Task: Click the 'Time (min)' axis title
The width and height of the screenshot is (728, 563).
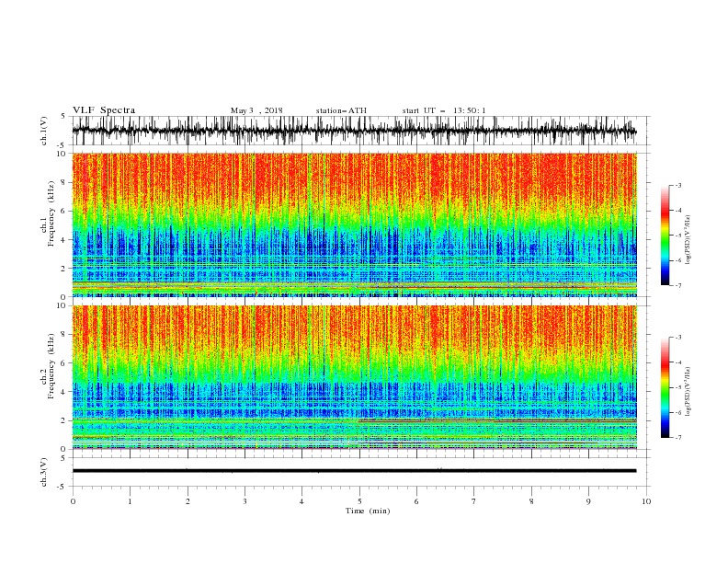Action: tap(368, 511)
